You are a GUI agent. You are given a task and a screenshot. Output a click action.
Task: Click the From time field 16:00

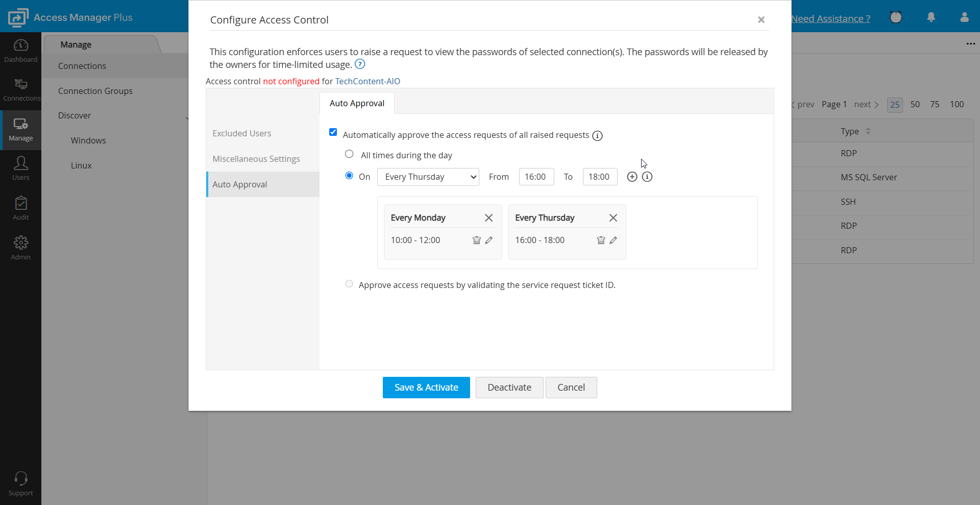[x=536, y=177]
